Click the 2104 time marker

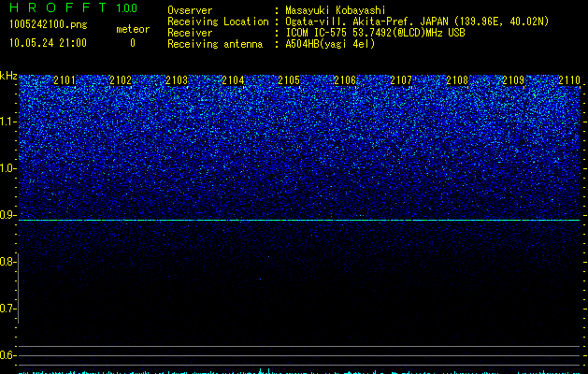pos(233,79)
